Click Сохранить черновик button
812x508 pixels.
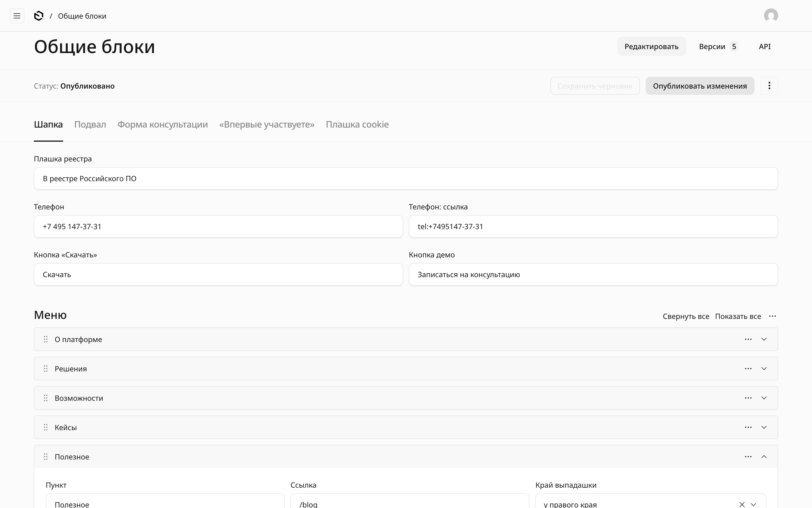[595, 86]
